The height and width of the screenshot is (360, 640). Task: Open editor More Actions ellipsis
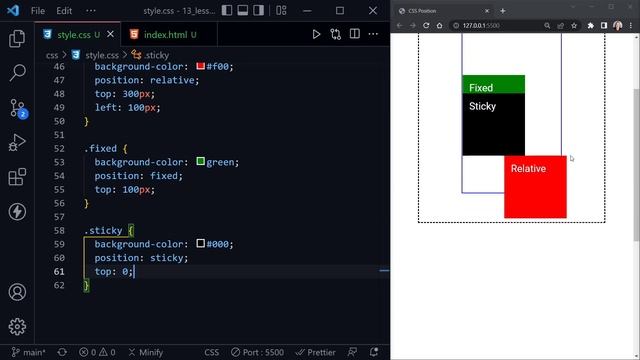click(373, 34)
